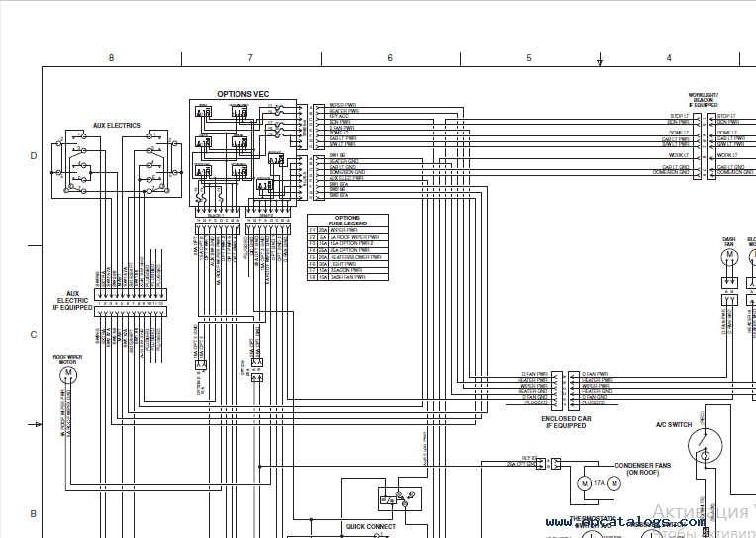Click grid row letter D
The height and width of the screenshot is (538, 756).
tap(34, 155)
